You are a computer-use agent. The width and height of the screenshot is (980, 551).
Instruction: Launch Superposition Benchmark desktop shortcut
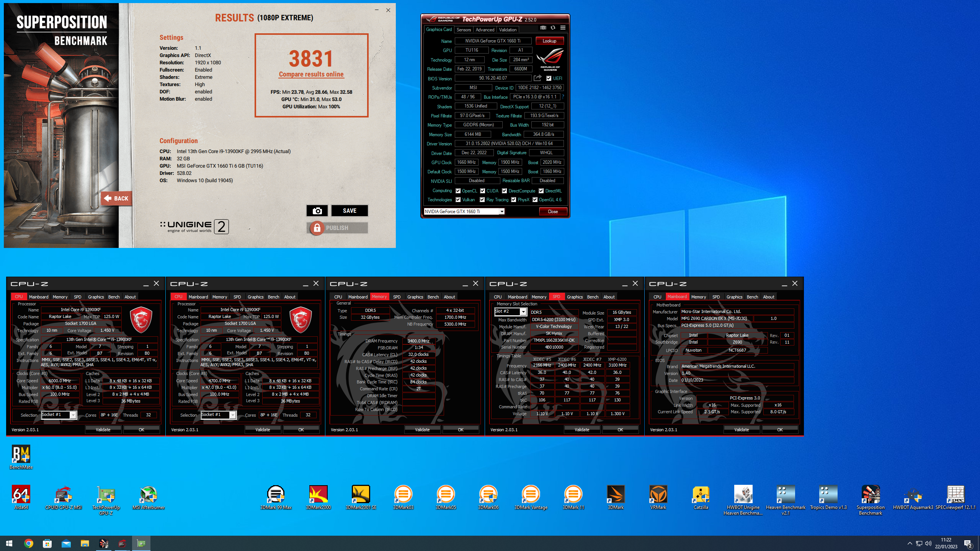871,500
